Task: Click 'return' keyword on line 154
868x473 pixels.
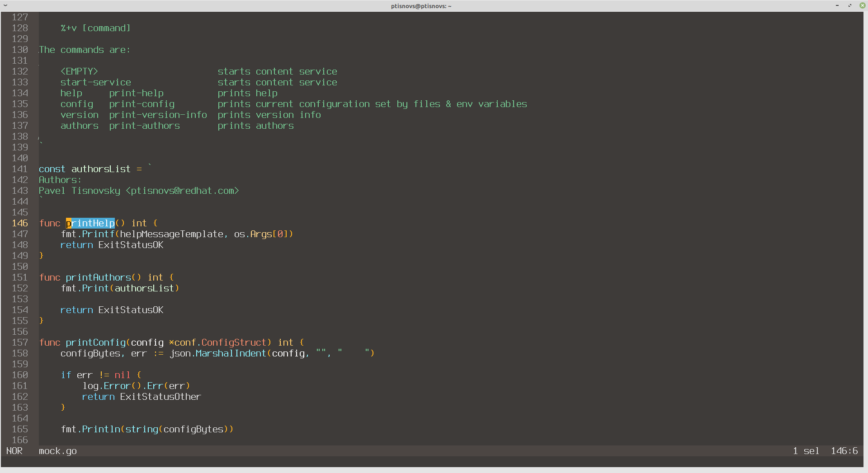Action: [x=77, y=310]
